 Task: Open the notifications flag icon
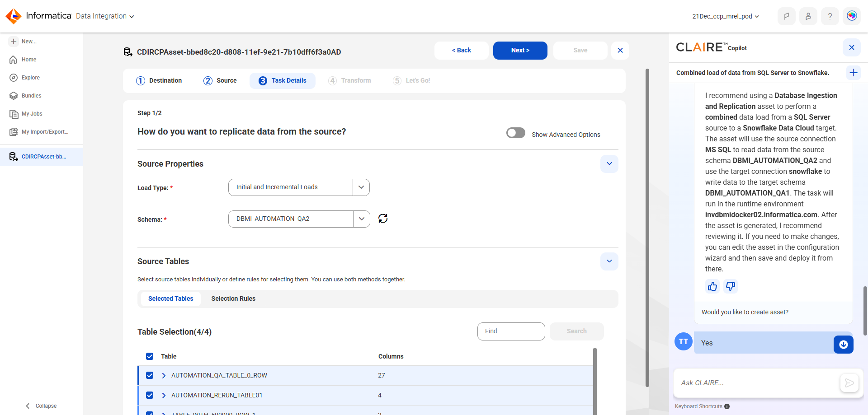tap(787, 16)
